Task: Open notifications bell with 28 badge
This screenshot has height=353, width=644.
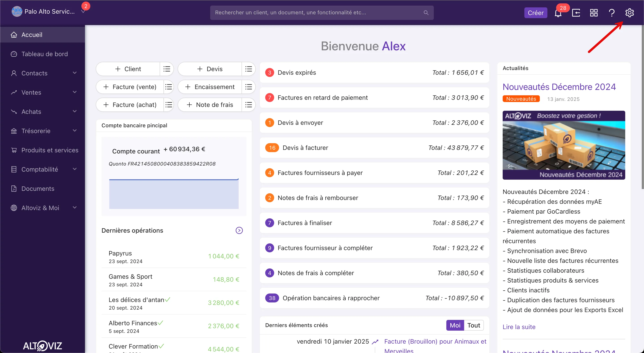Action: click(x=558, y=13)
